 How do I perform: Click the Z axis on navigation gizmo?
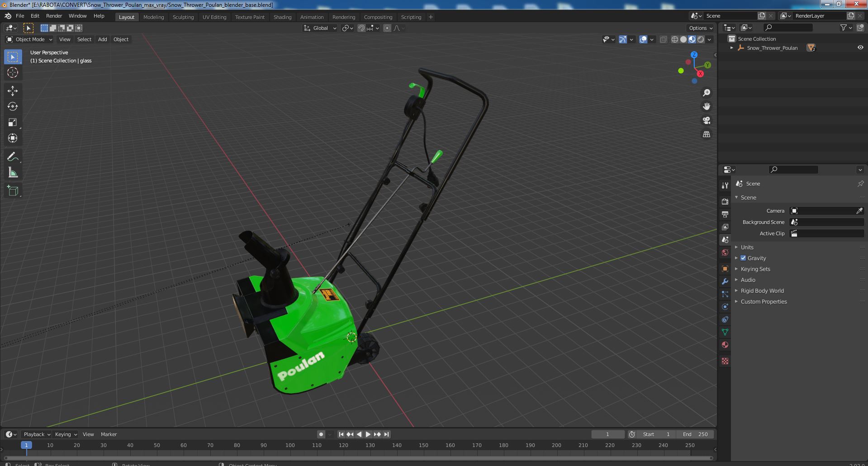point(694,55)
